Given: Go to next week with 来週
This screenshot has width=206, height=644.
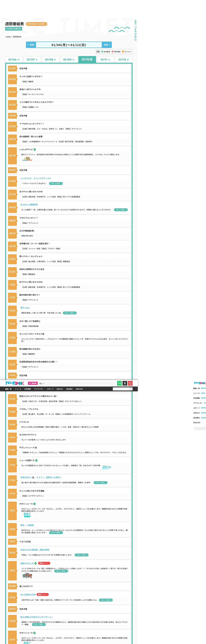Looking at the screenshot, I should (107, 45).
